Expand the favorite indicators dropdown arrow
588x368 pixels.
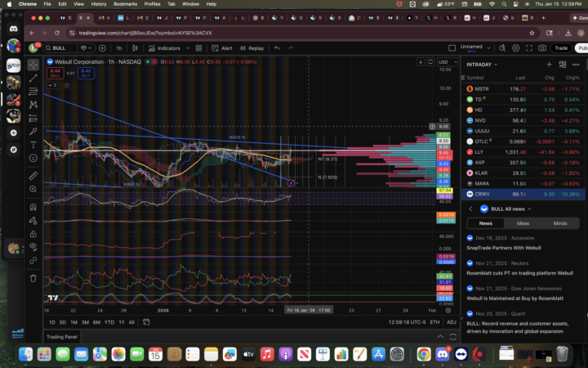point(188,48)
